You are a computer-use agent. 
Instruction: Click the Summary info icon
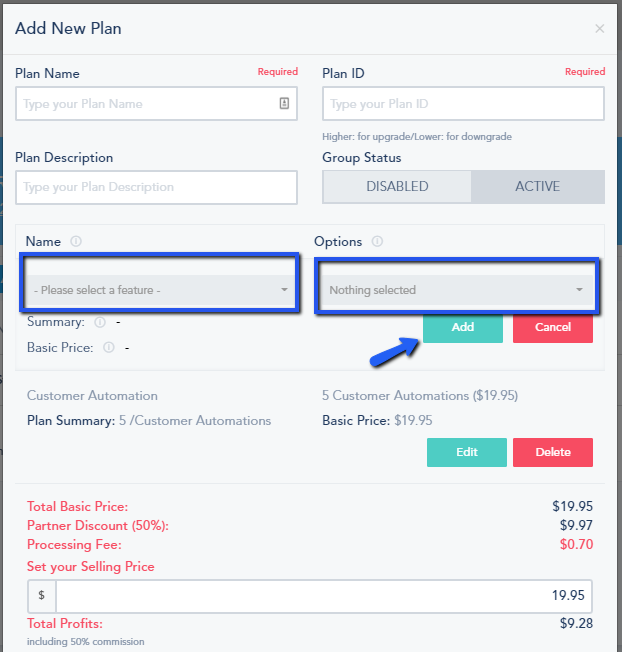pos(100,322)
